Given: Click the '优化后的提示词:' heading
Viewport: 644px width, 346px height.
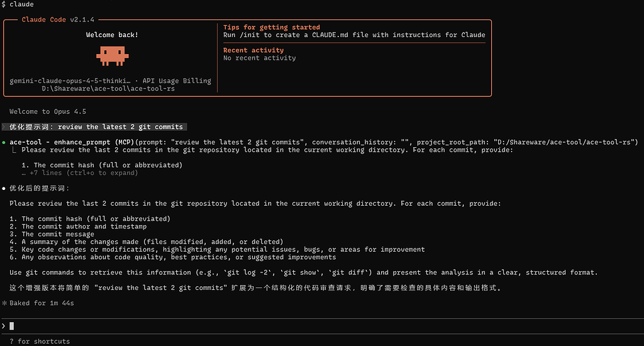Looking at the screenshot, I should (x=40, y=188).
